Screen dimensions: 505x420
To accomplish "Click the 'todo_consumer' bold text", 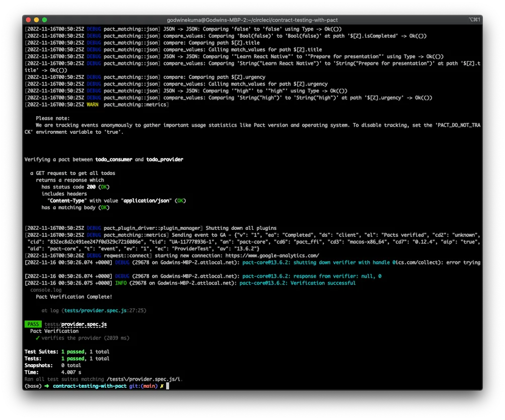I will pyautogui.click(x=114, y=159).
